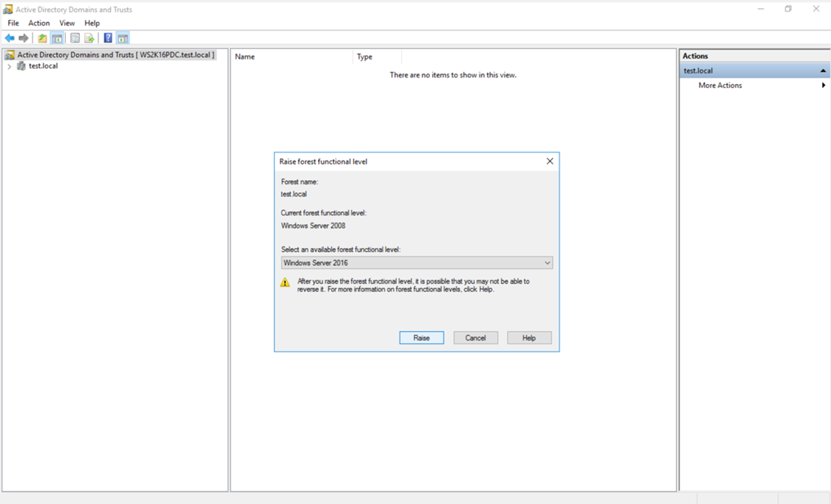Open the File menu

(x=13, y=24)
